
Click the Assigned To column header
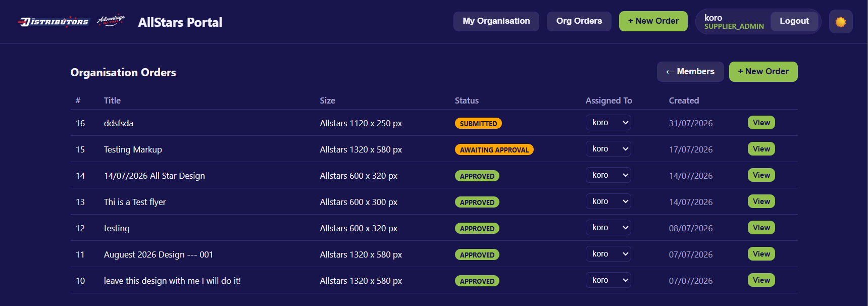click(x=609, y=100)
